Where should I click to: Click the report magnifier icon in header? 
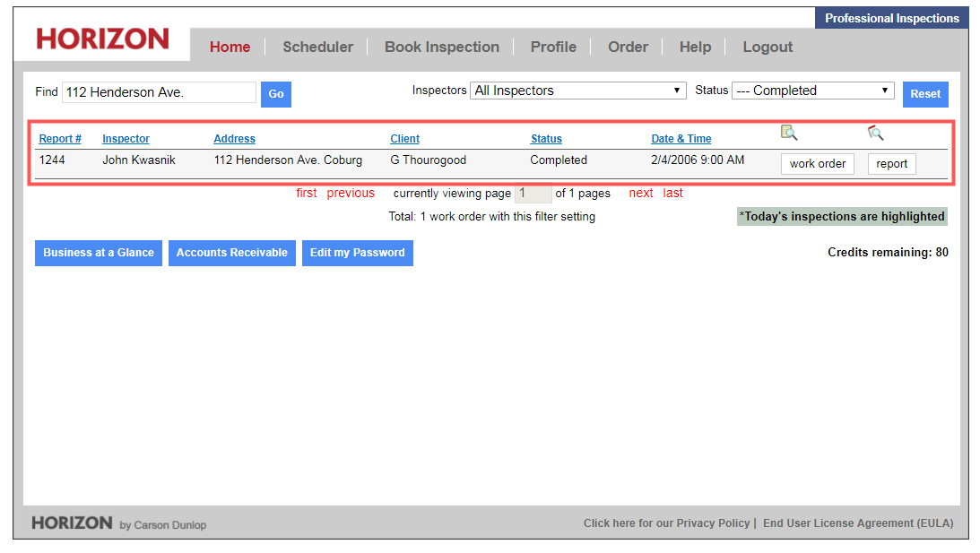pos(876,133)
